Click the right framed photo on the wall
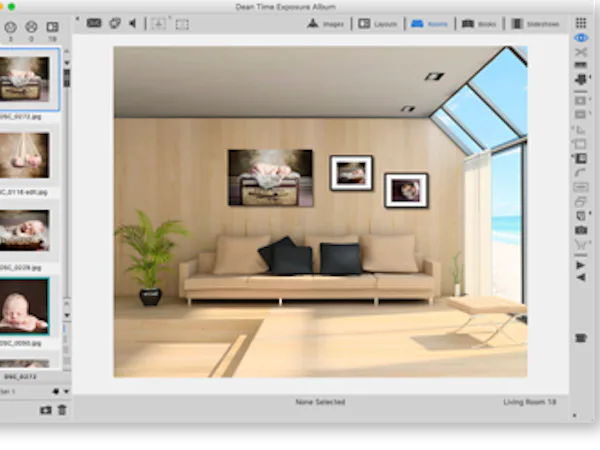 click(406, 191)
